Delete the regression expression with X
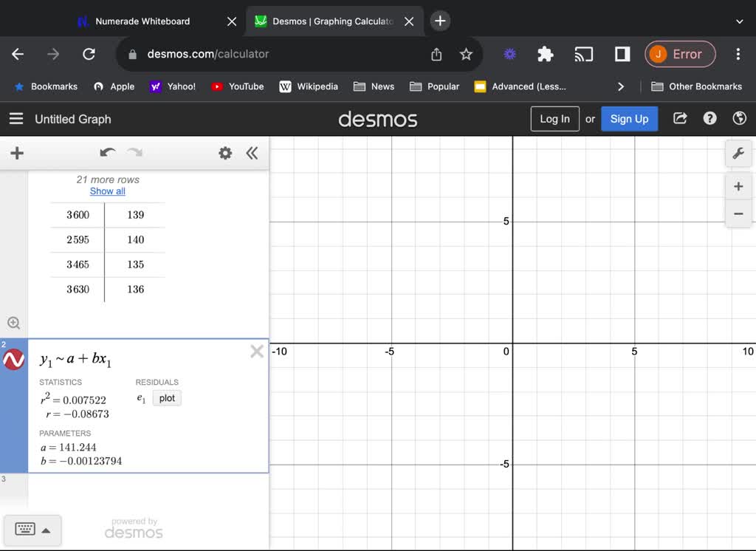Viewport: 756px width, 551px height. click(x=257, y=352)
